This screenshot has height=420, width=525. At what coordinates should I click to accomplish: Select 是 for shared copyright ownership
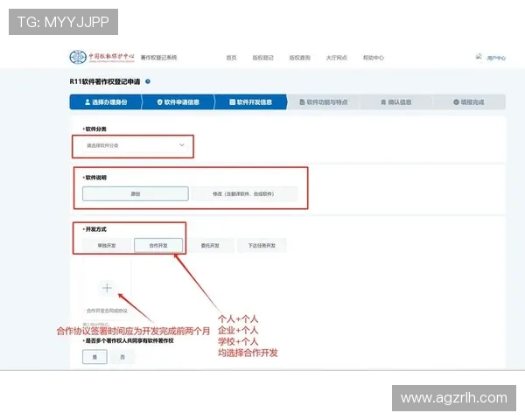coord(94,357)
